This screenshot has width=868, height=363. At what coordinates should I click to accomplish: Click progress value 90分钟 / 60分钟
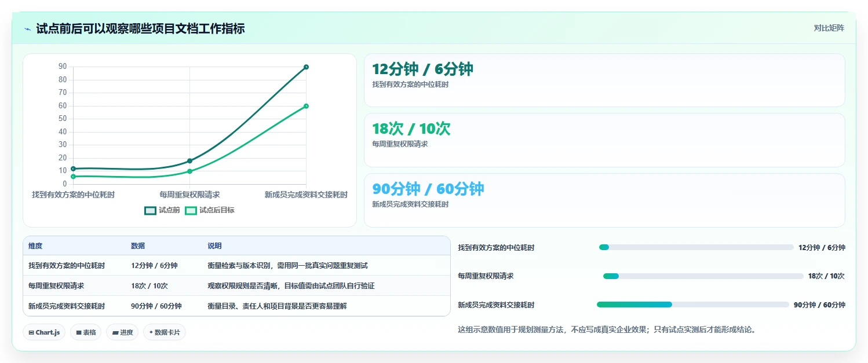click(819, 305)
